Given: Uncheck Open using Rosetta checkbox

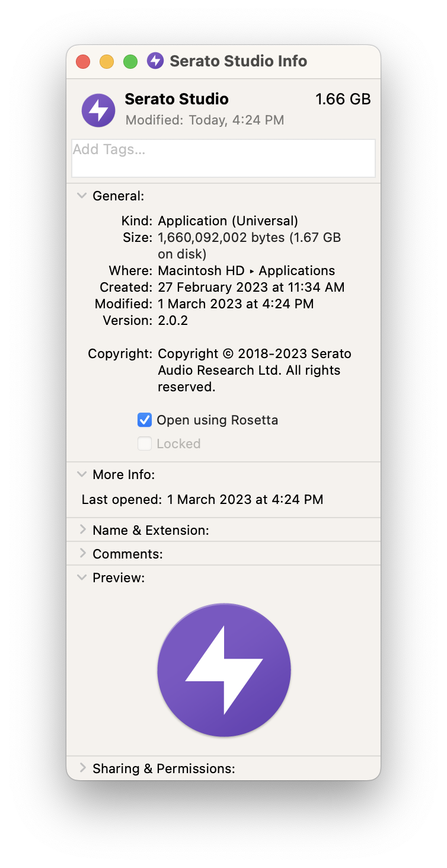Looking at the screenshot, I should (145, 420).
